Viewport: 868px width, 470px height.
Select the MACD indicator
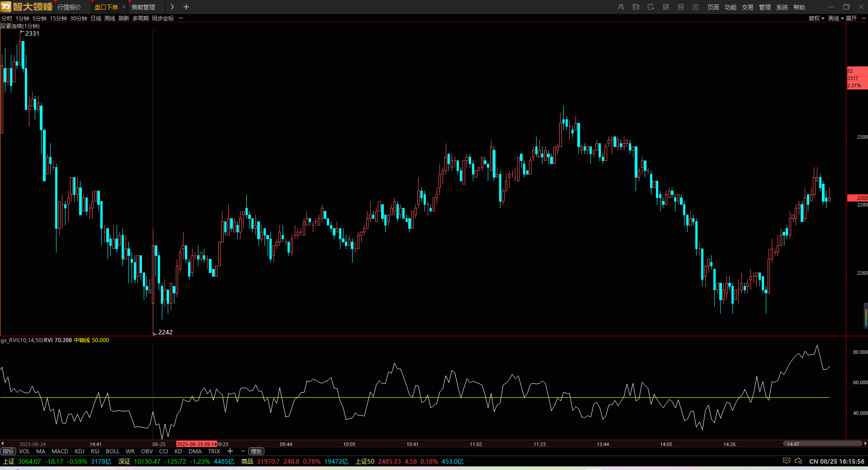coord(60,451)
